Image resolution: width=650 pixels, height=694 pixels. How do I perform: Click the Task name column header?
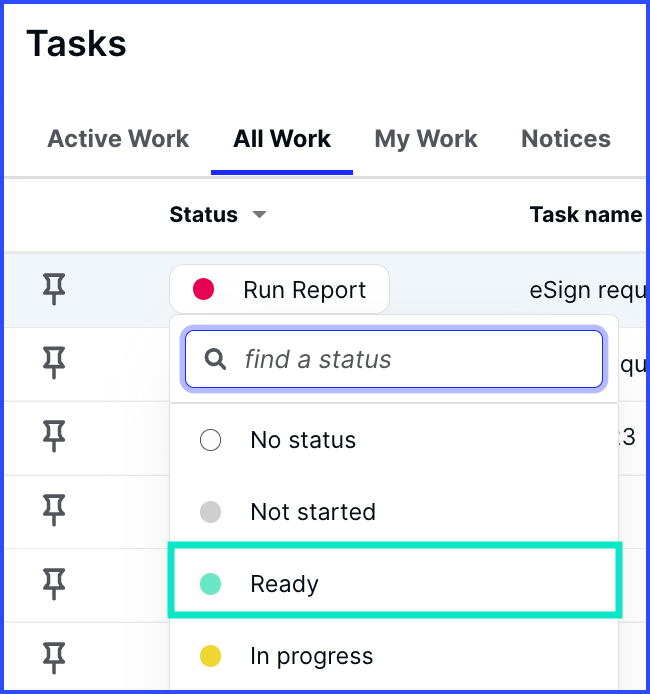(586, 215)
